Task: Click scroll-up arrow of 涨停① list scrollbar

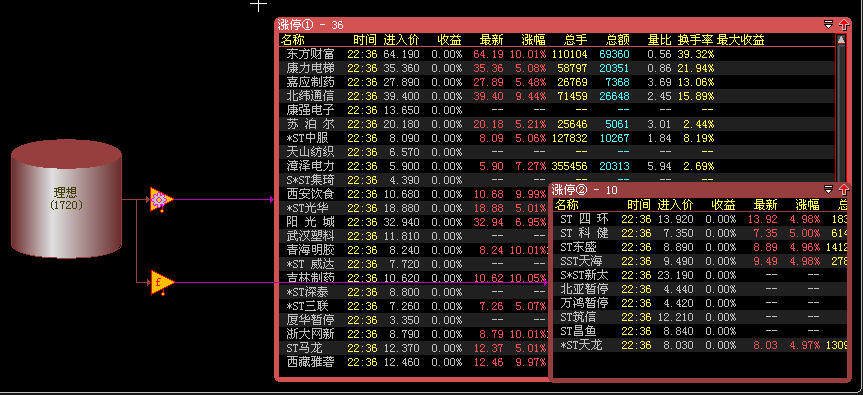Action: (840, 39)
